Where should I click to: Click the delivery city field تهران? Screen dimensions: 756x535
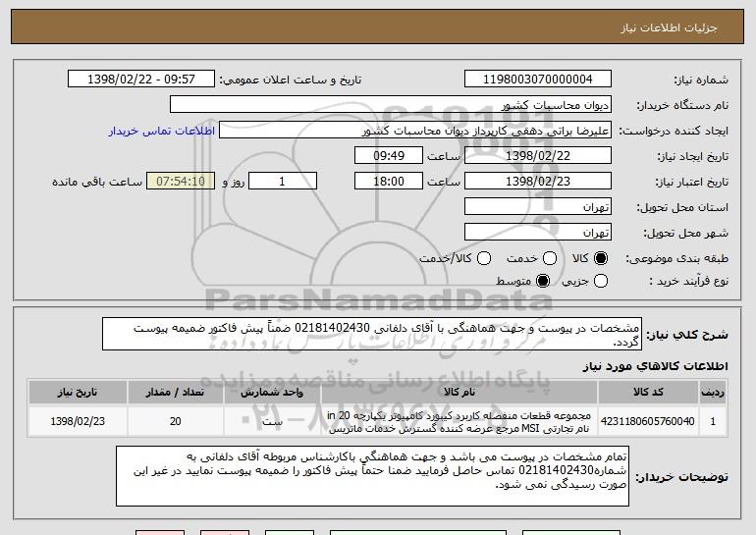[538, 233]
